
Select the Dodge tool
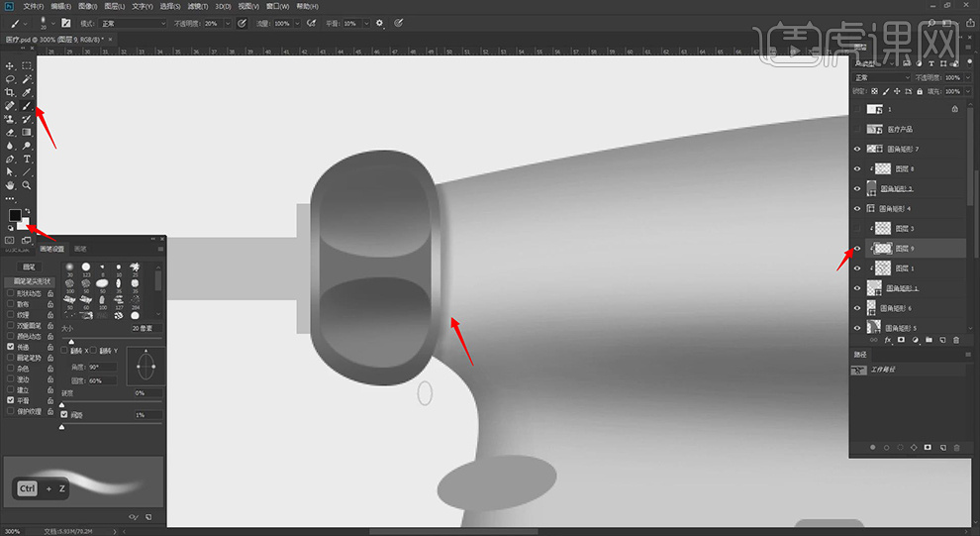pos(27,146)
